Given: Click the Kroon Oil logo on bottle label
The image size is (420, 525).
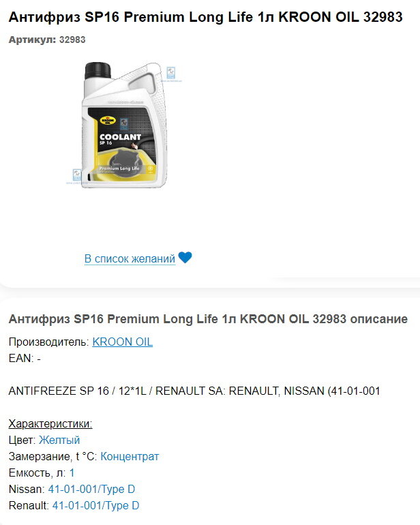Looking at the screenshot, I should [108, 121].
